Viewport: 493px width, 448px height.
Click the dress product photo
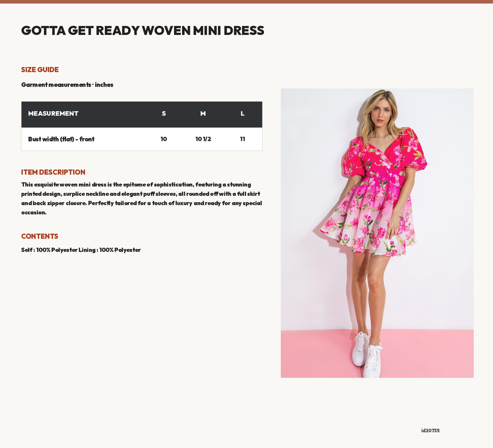(377, 233)
